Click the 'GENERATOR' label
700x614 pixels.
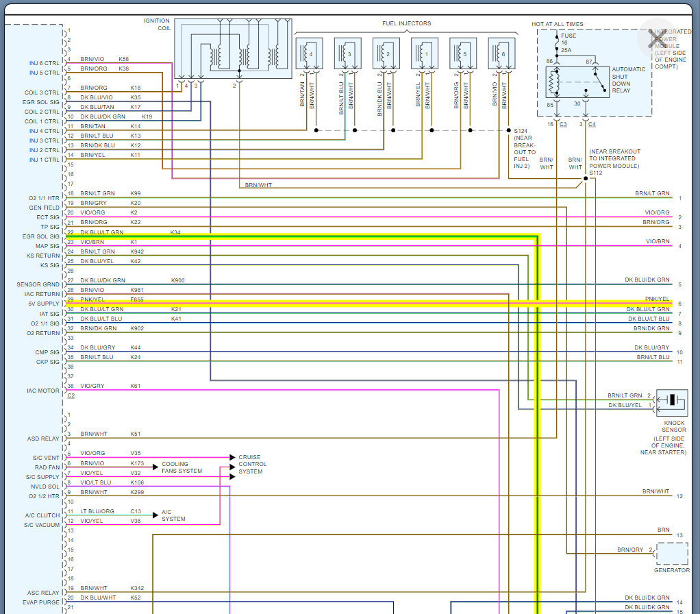pyautogui.click(x=672, y=570)
